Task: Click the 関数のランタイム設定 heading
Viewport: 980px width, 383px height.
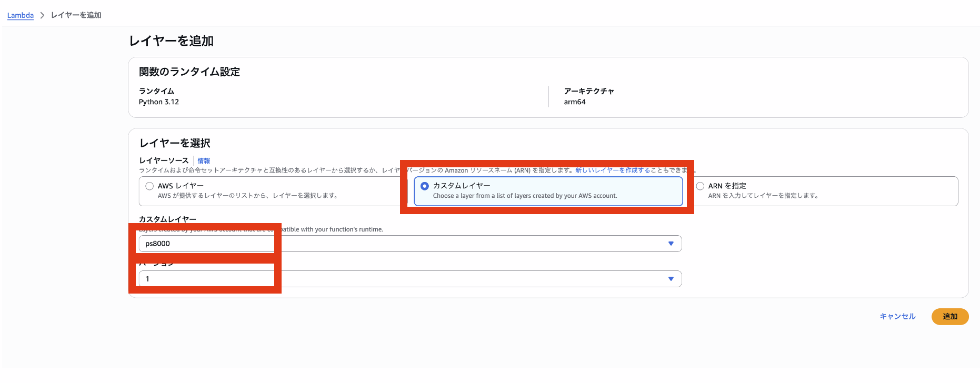Action: pos(189,72)
